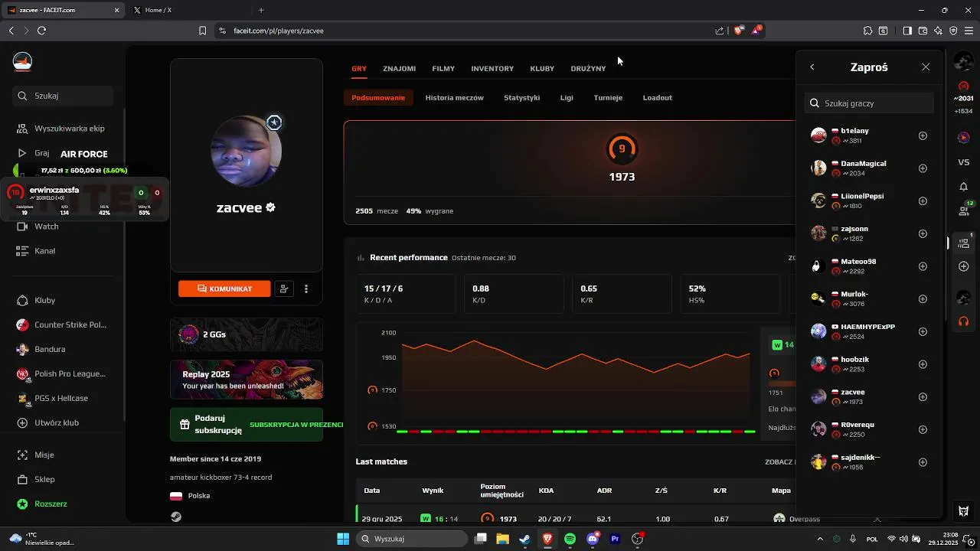Invite hoobzik with plus icon
This screenshot has width=980, height=551.
923,364
